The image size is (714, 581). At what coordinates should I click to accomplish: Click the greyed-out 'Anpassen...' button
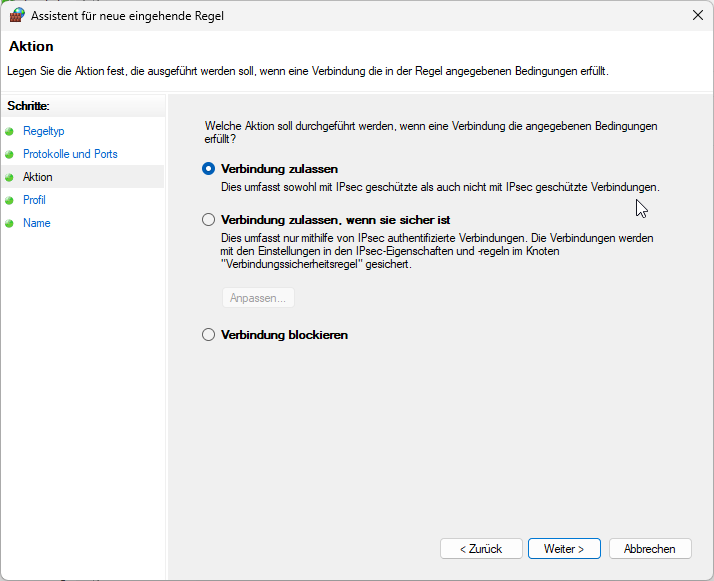[258, 298]
